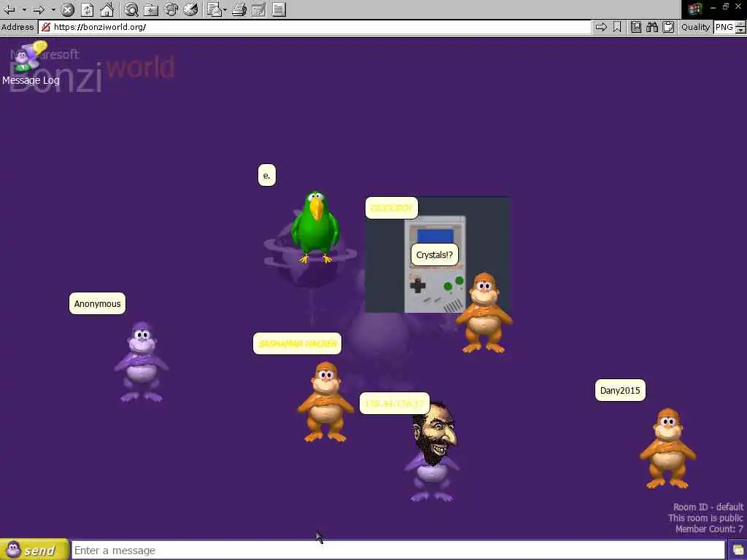Click the PNG quality field
Viewport: 747px width, 560px height.
[724, 27]
